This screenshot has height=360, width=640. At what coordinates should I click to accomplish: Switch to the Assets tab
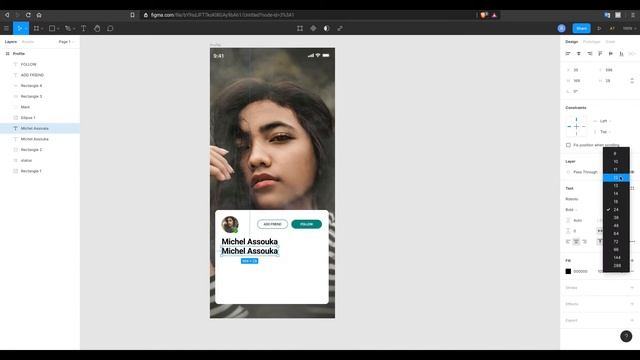tap(28, 42)
